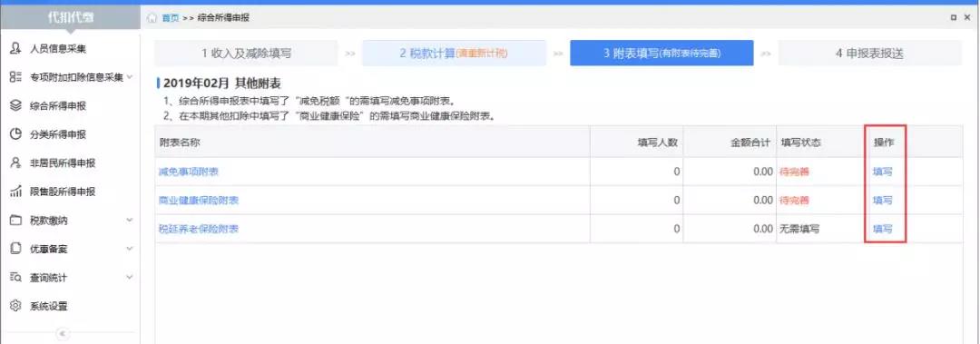Expand the 优惠备案 submenu chevron

click(130, 249)
